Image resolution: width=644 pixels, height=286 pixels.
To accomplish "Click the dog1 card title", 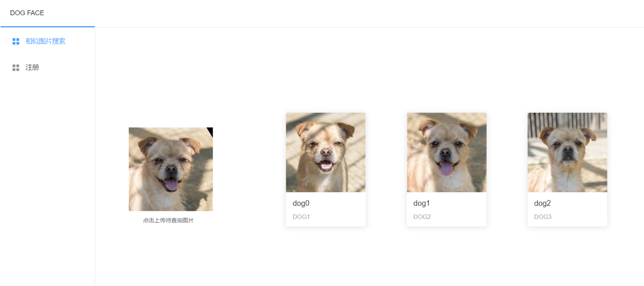I will click(422, 203).
